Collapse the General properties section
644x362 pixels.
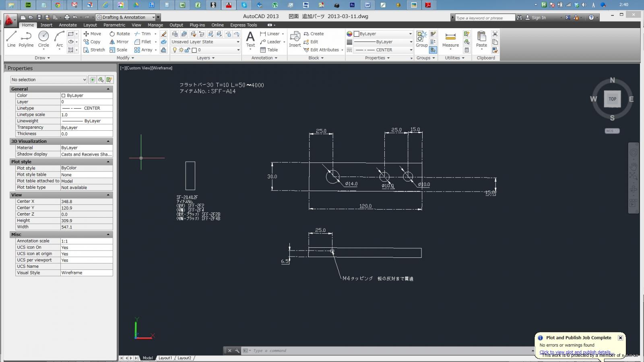point(108,89)
